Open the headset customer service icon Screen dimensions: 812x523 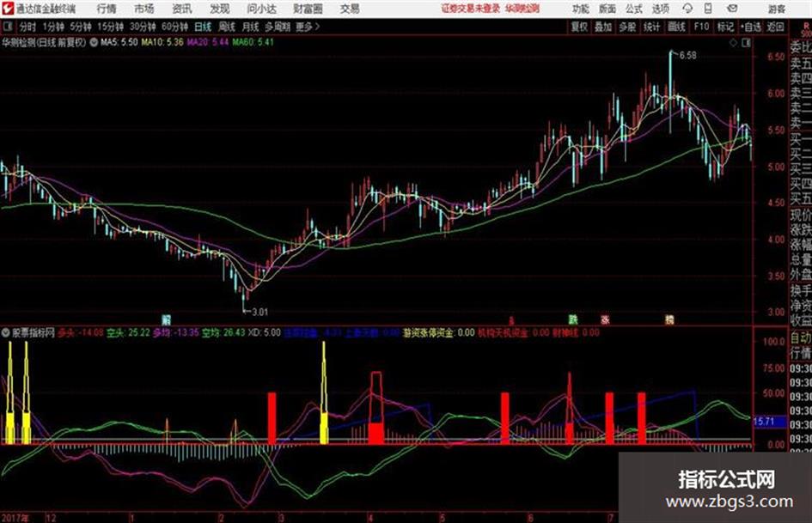pyautogui.click(x=687, y=9)
